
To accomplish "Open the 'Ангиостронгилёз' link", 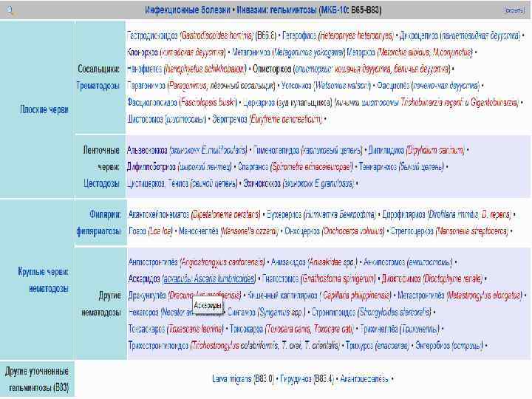I will coord(153,262).
